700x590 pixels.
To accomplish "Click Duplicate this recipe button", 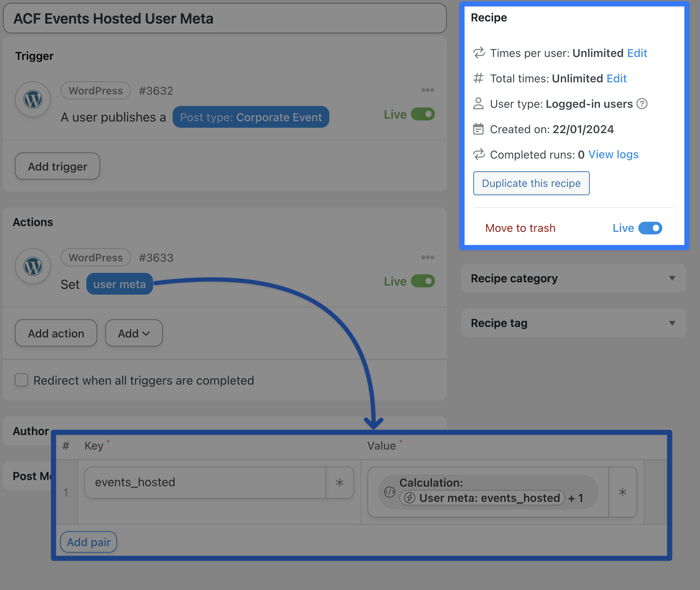I will click(531, 183).
